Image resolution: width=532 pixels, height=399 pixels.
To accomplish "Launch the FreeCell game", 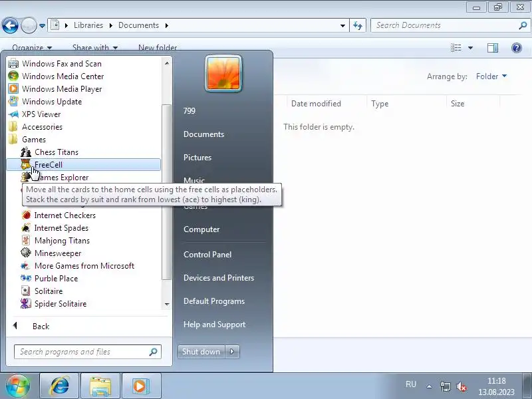I will pyautogui.click(x=84, y=164).
